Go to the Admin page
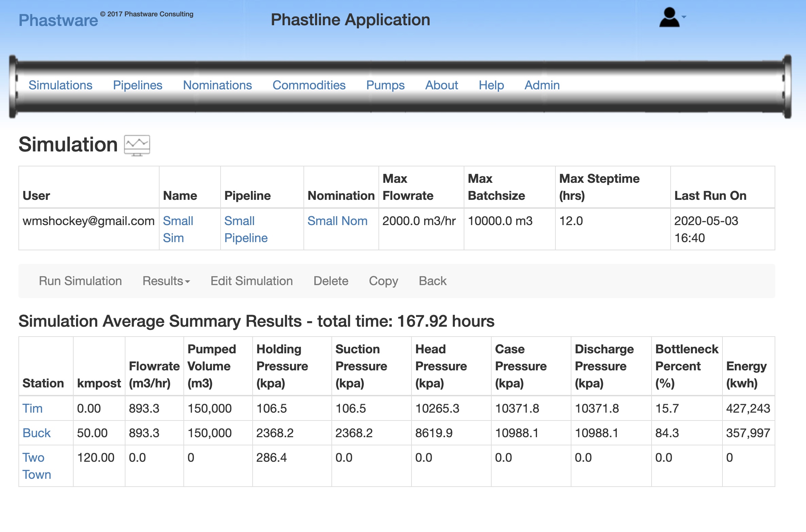Screen dimensions: 806x532 [x=542, y=85]
